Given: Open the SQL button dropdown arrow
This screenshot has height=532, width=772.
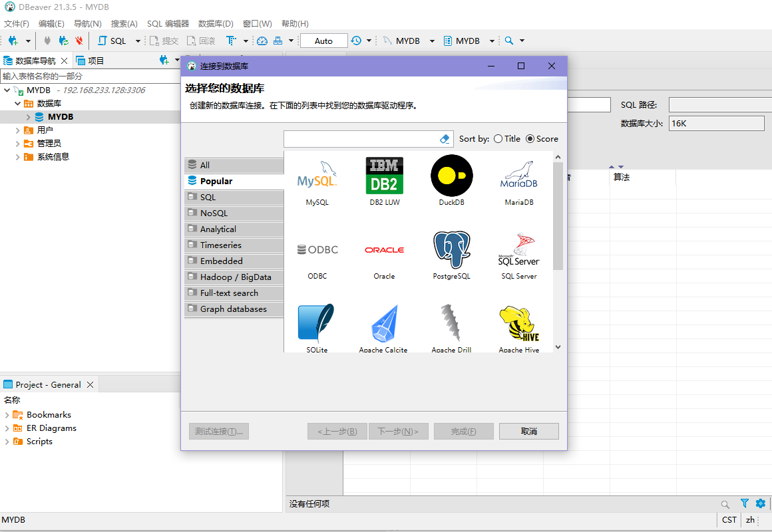Looking at the screenshot, I should click(x=138, y=41).
